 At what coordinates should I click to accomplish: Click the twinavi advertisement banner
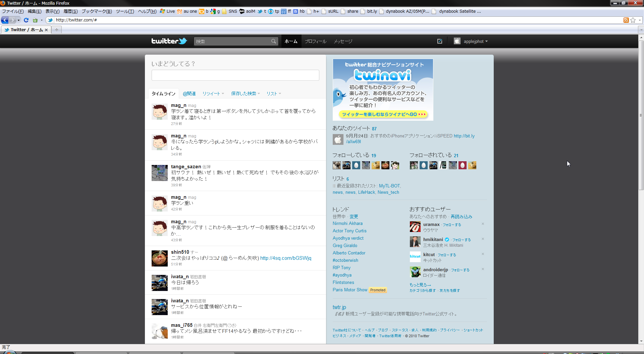pyautogui.click(x=383, y=90)
